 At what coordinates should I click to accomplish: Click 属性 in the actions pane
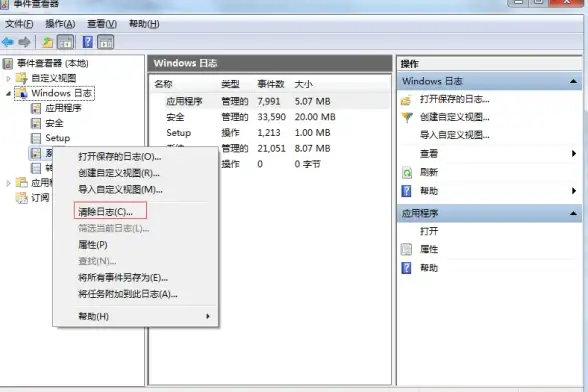429,249
